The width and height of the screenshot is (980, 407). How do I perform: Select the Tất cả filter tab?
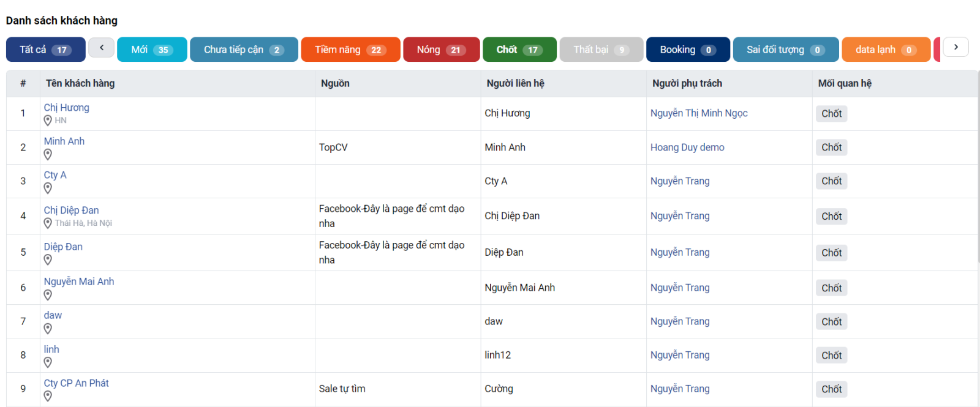click(45, 50)
